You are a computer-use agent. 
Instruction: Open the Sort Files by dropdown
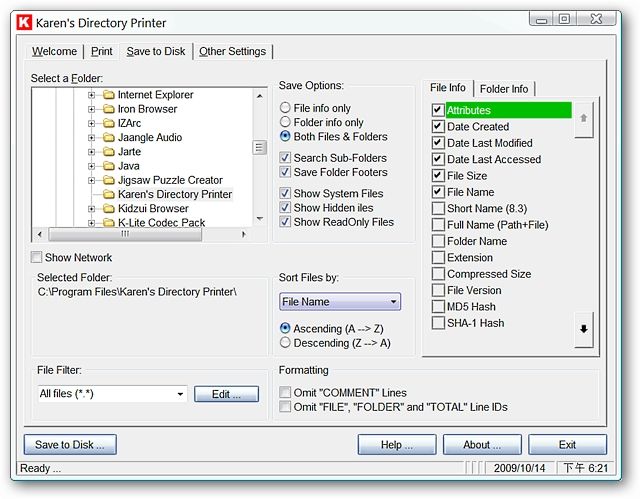(340, 302)
